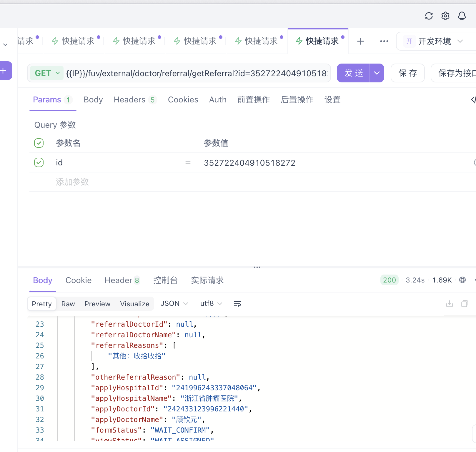Click the "formStatus" WAIT_CONFIRM line
Image resolution: width=476 pixels, height=452 pixels.
152,430
